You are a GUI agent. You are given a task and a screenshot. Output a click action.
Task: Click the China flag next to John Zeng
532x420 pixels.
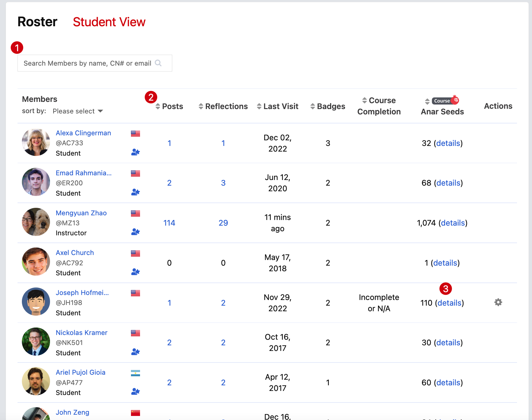(135, 413)
